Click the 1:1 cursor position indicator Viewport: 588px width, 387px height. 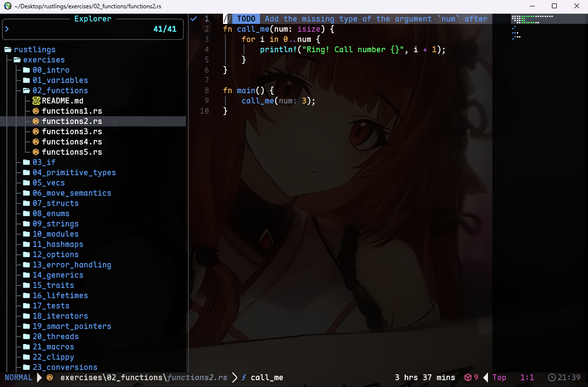(527, 378)
